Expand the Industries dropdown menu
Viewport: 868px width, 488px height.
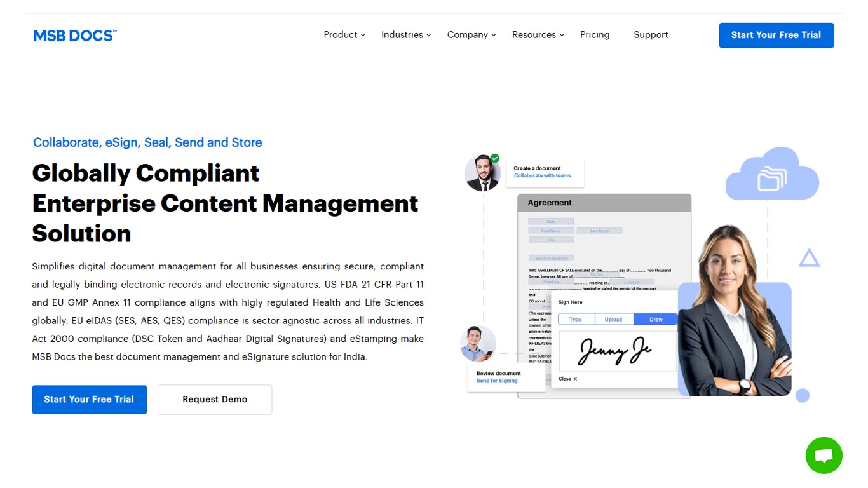coord(406,35)
